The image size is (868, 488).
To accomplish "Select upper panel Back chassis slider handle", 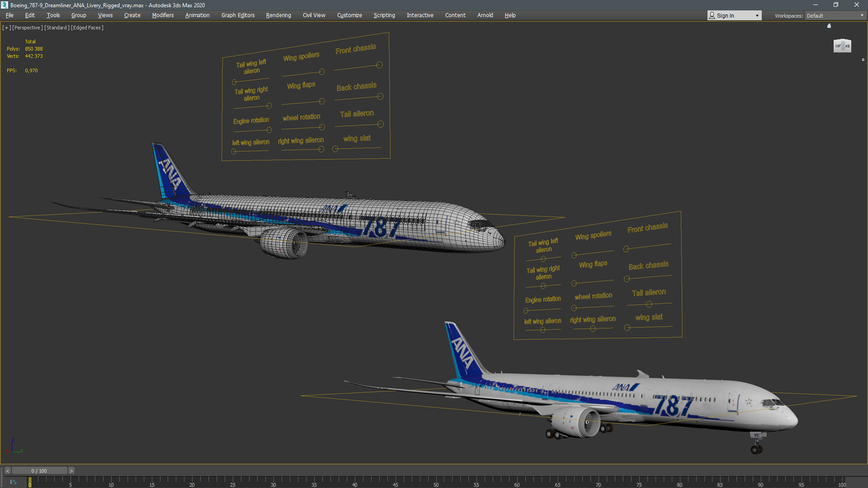I will [x=380, y=96].
